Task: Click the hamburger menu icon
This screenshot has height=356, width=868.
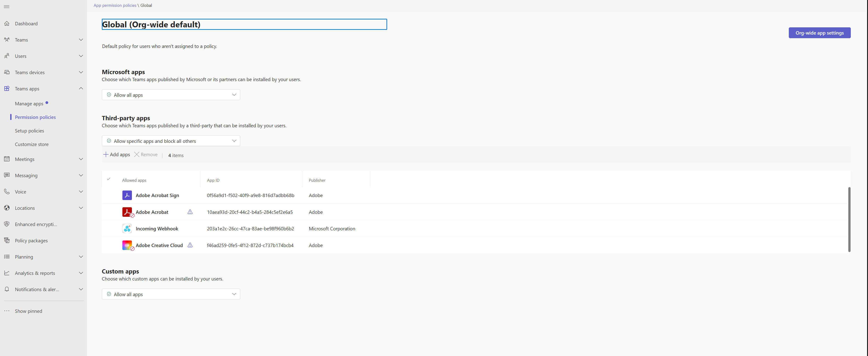Action: [x=6, y=7]
